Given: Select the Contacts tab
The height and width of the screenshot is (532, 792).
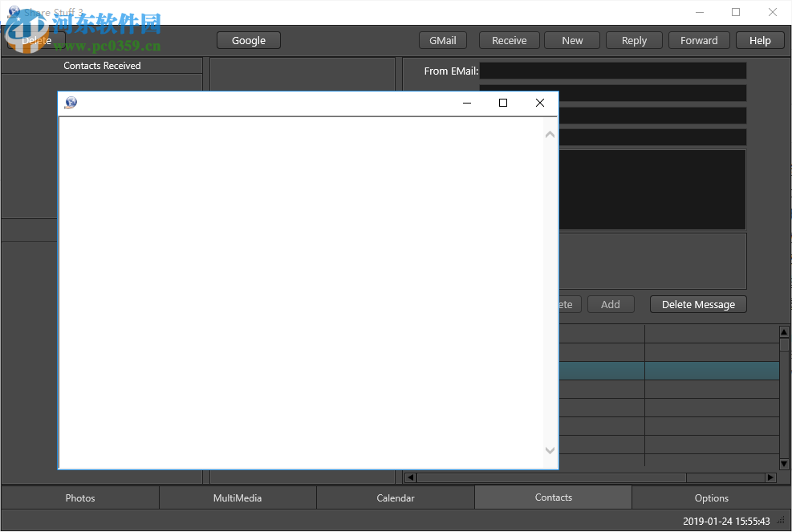Looking at the screenshot, I should click(x=553, y=497).
